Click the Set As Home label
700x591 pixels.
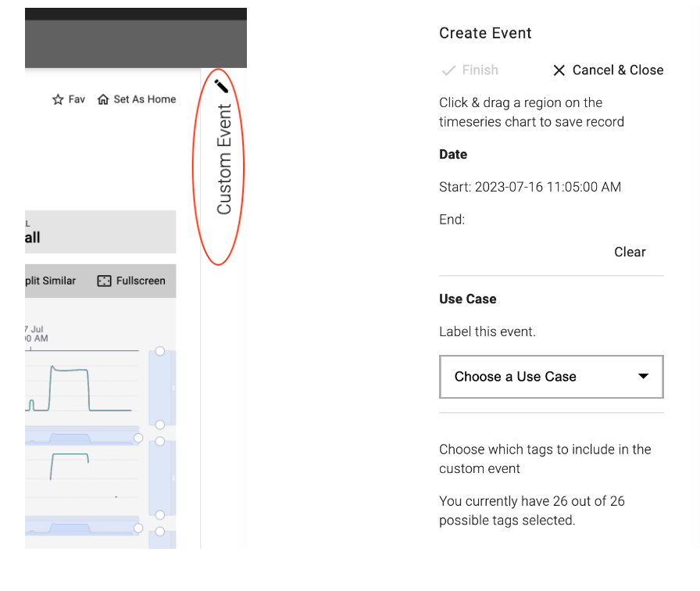pos(145,100)
